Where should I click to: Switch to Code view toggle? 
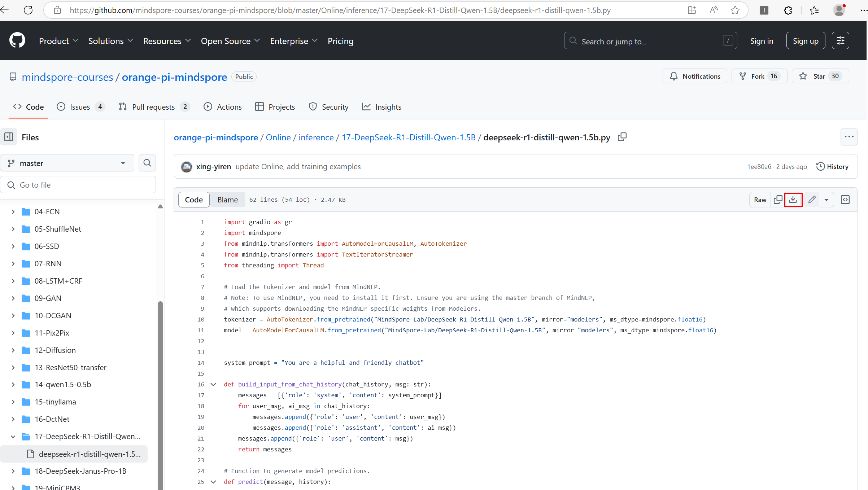[x=194, y=200]
